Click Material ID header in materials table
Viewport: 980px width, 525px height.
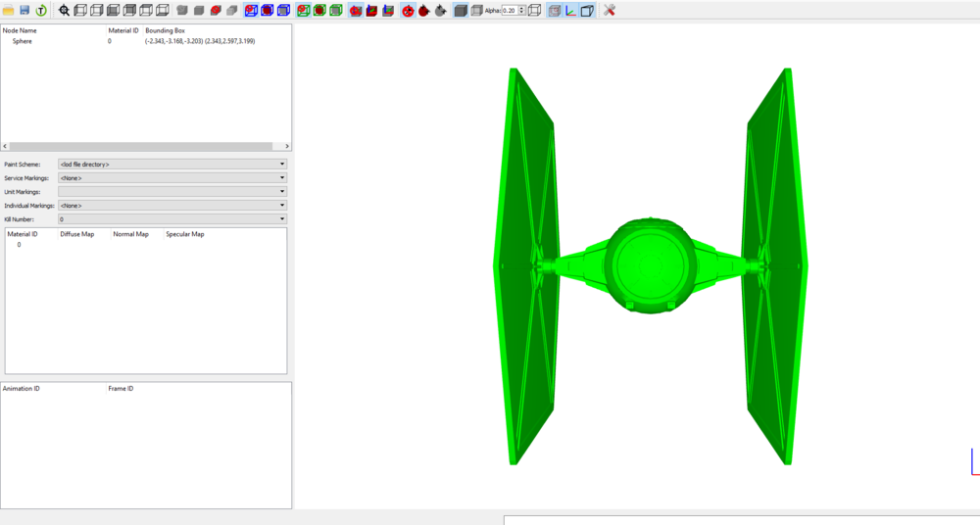[x=23, y=234]
